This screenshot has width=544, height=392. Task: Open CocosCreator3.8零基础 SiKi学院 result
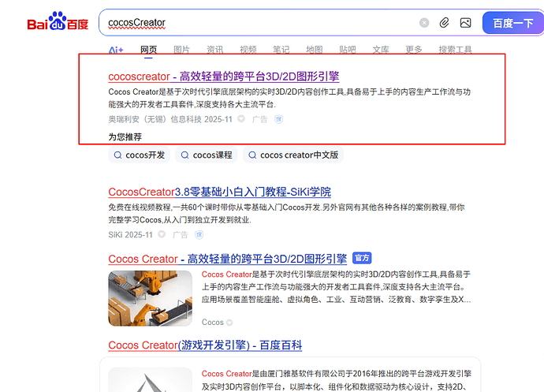220,192
